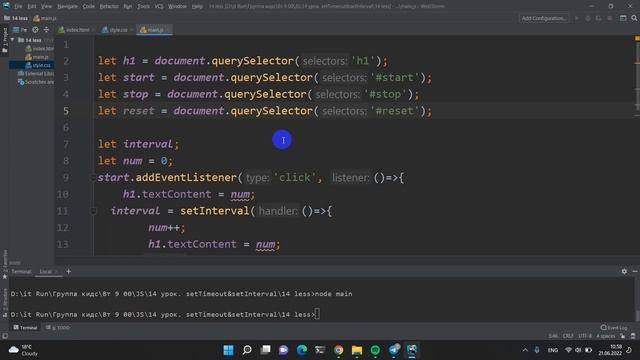Open the Navigate menu
This screenshot has height=360, width=640.
(x=67, y=6)
